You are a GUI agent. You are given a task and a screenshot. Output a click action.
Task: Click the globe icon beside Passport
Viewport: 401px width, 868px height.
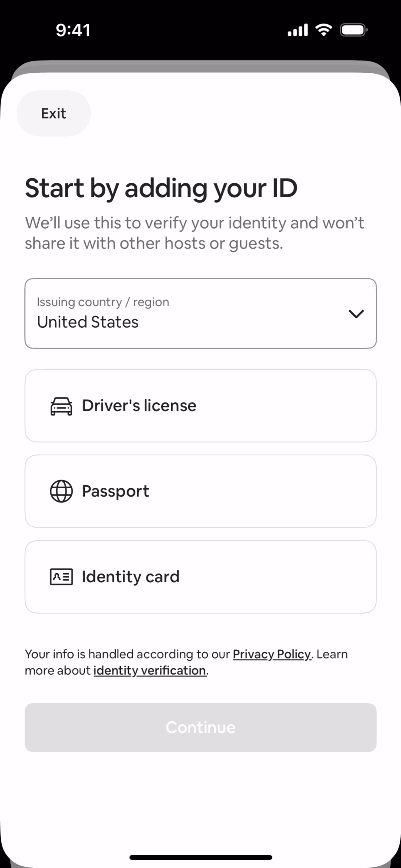click(61, 491)
